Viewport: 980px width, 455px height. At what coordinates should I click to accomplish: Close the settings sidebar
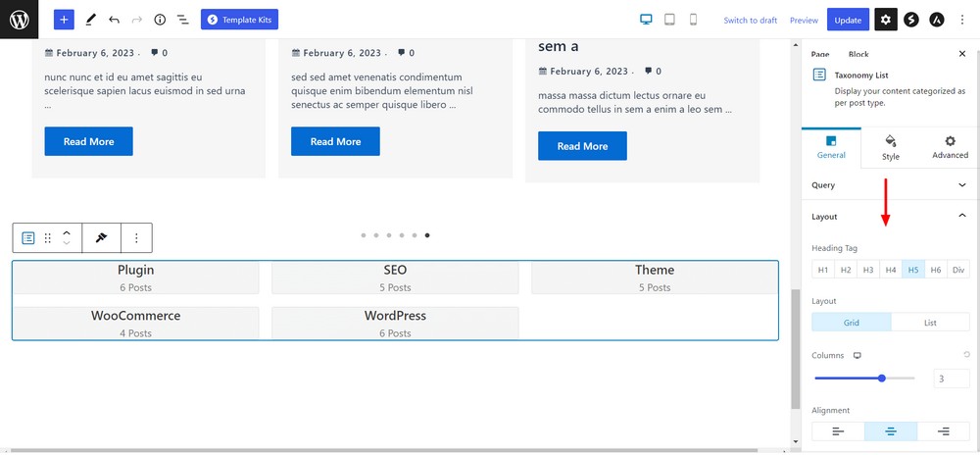(962, 54)
